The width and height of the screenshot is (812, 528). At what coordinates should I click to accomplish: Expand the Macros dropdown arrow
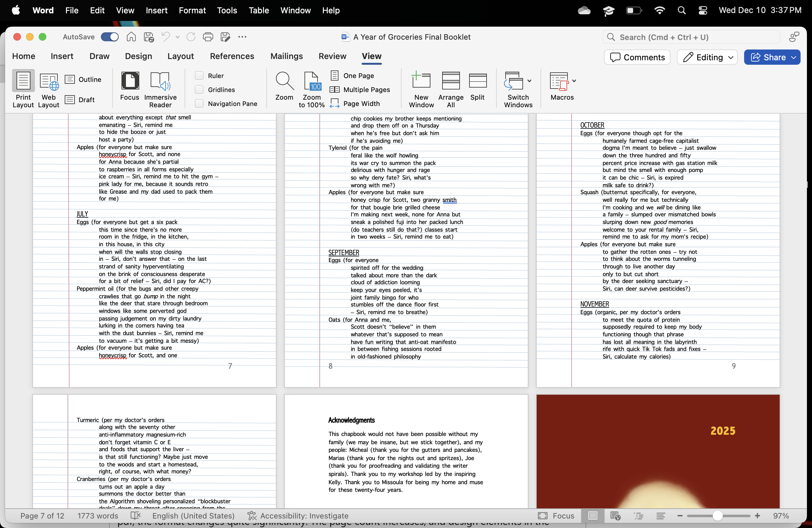[574, 81]
